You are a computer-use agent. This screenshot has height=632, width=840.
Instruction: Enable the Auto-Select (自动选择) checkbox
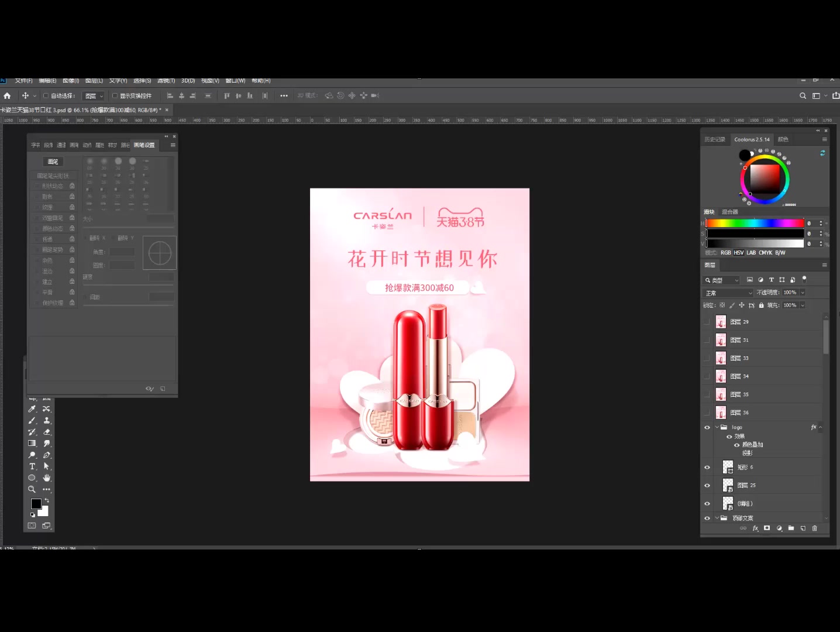pyautogui.click(x=46, y=95)
